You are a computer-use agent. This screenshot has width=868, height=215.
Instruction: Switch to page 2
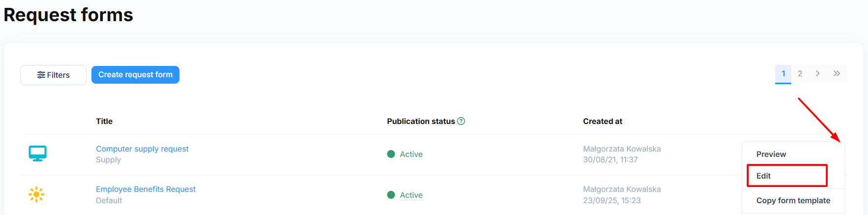click(800, 74)
